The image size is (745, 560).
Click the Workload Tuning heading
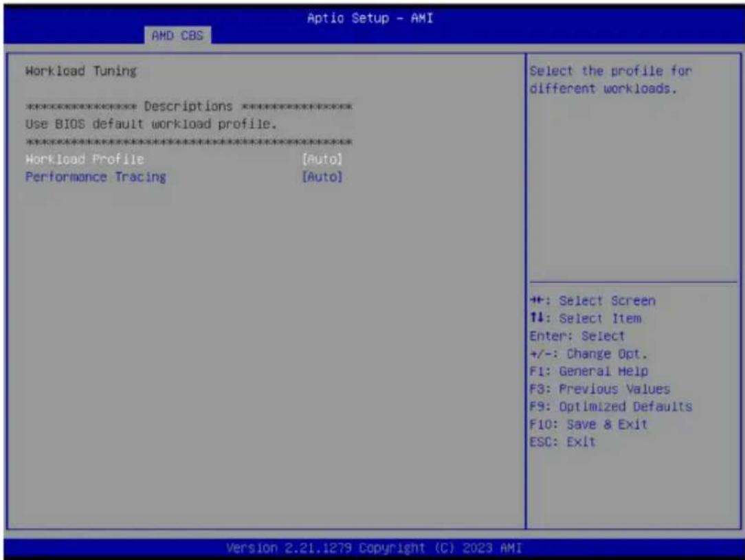81,71
